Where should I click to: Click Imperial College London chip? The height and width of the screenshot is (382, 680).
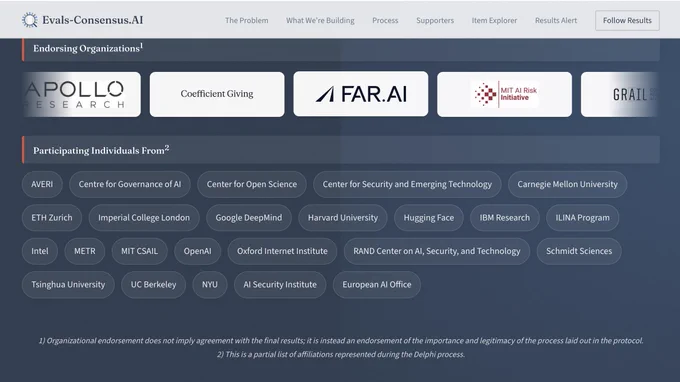(x=144, y=218)
